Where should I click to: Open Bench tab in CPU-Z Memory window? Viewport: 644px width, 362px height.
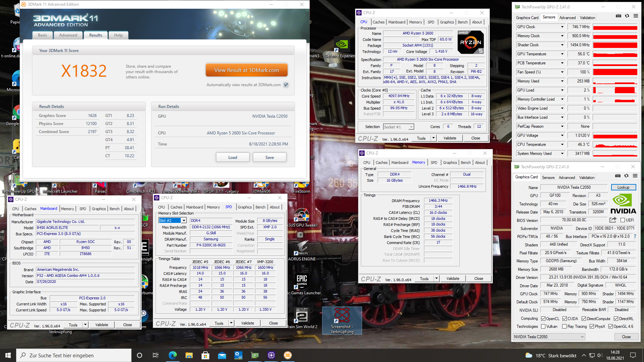[x=466, y=163]
